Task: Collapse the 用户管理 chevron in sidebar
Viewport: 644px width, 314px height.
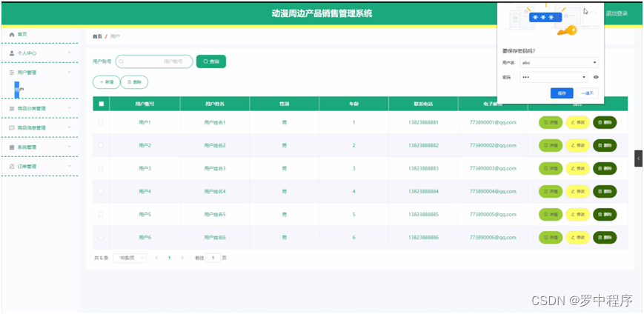Action: 70,72
